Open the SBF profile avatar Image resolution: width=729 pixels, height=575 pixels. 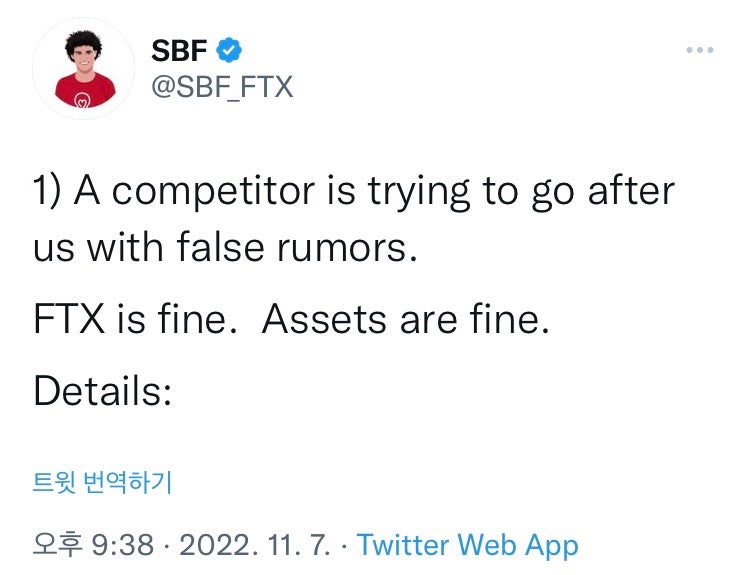coord(84,69)
